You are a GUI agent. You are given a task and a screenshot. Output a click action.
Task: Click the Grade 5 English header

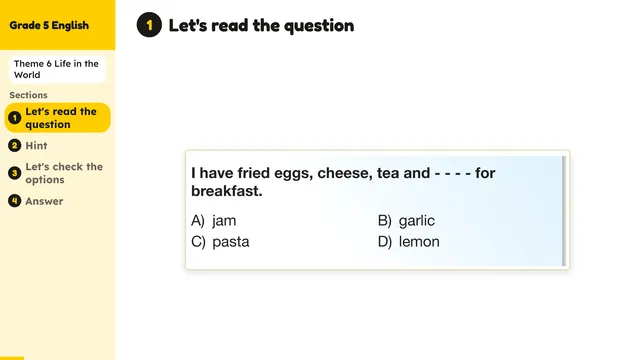pyautogui.click(x=49, y=25)
